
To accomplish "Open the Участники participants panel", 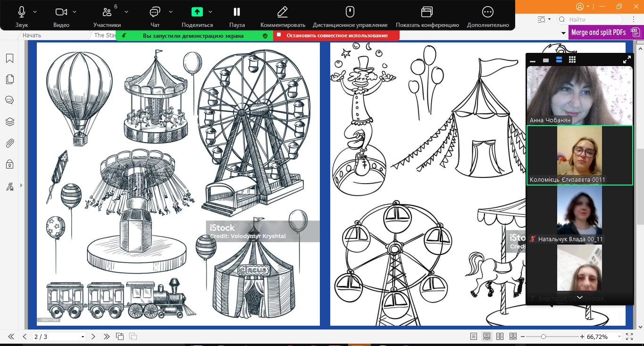I will [107, 16].
